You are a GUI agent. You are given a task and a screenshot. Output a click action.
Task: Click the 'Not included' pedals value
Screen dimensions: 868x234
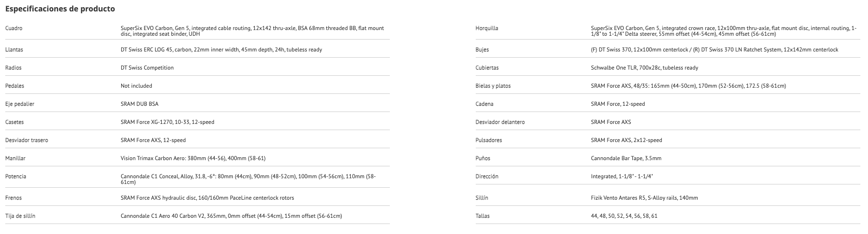tap(136, 86)
